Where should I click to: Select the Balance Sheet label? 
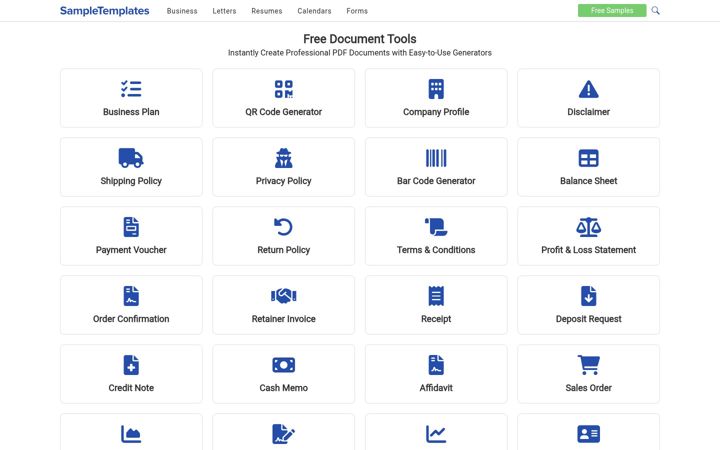coord(588,181)
